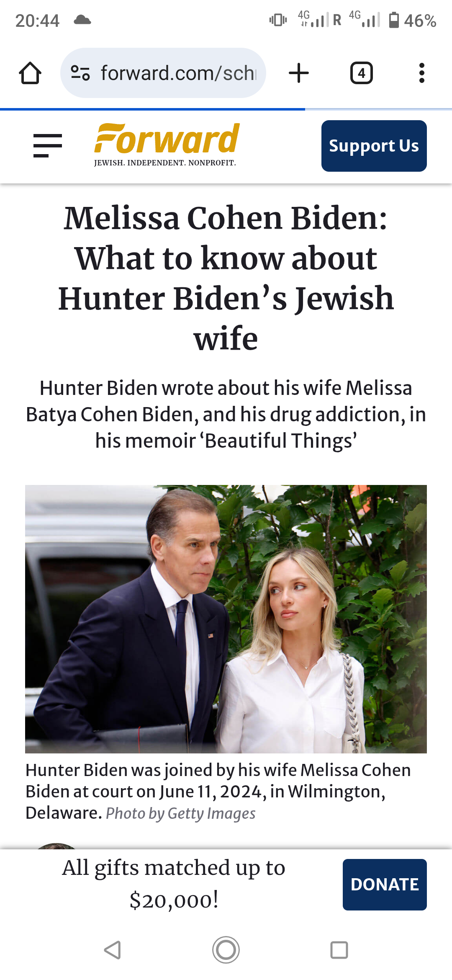
Task: Open the Forward site hamburger menu
Action: point(48,146)
